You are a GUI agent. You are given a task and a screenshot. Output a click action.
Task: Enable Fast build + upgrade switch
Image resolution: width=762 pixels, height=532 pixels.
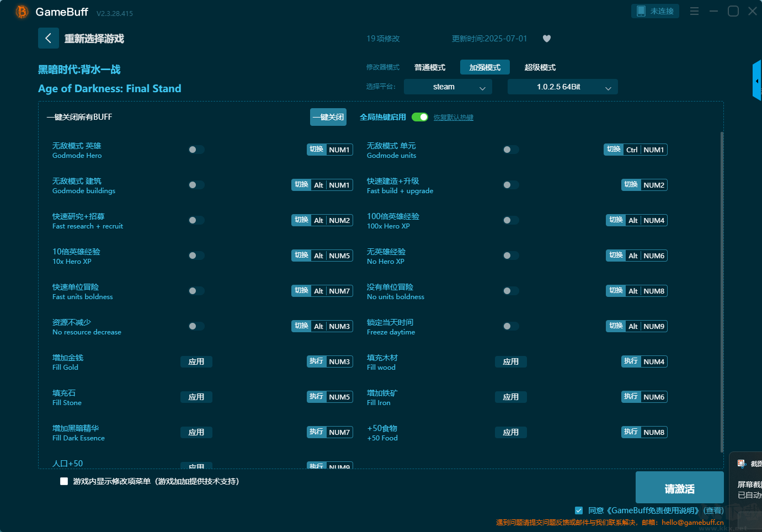pyautogui.click(x=511, y=185)
